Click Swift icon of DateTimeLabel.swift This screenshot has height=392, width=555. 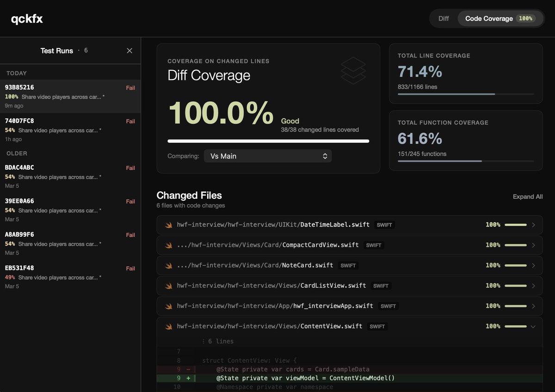169,225
